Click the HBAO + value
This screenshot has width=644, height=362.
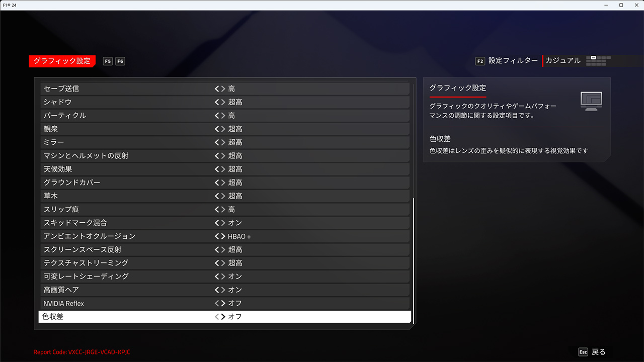pyautogui.click(x=239, y=236)
